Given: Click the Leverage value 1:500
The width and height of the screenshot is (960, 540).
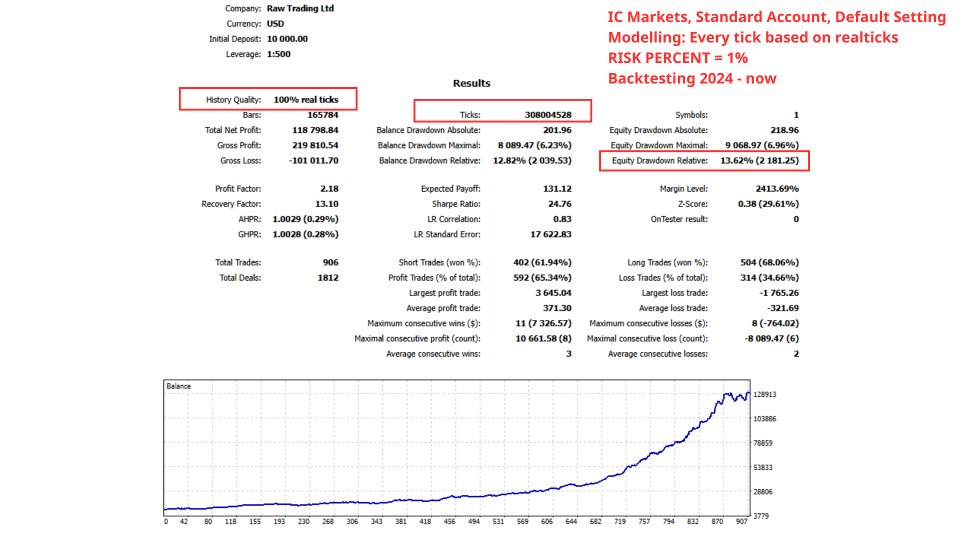Looking at the screenshot, I should tap(279, 54).
